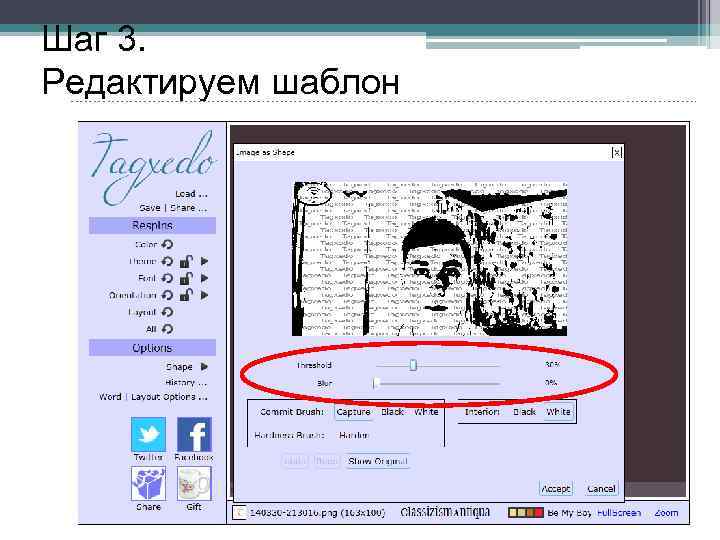Screen dimensions: 720x540
Task: Open Layout Options... in sidebar
Action: tap(169, 397)
